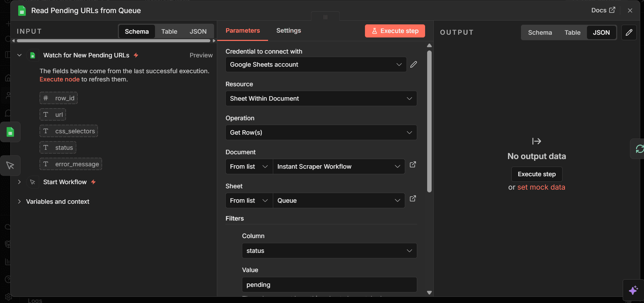644x303 pixels.
Task: Switch INPUT view to JSON tab
Action: pyautogui.click(x=198, y=32)
